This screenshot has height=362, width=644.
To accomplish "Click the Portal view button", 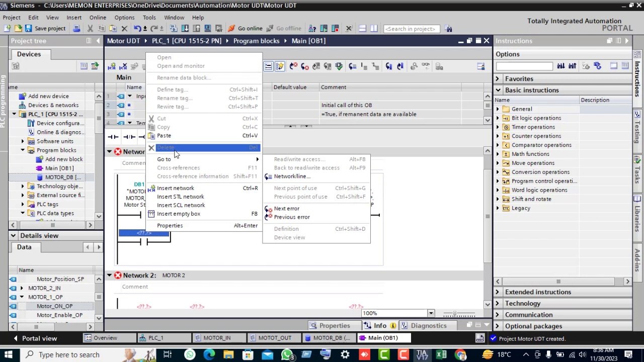I will point(35,338).
